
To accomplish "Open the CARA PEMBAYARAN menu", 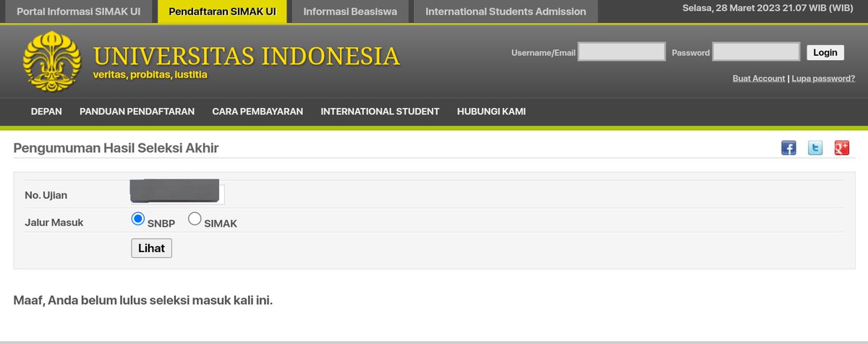I will [x=258, y=112].
